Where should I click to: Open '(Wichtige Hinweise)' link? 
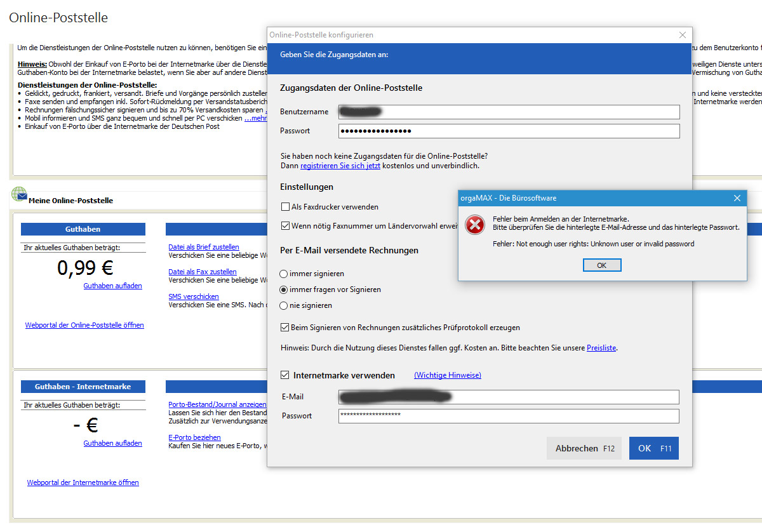448,375
